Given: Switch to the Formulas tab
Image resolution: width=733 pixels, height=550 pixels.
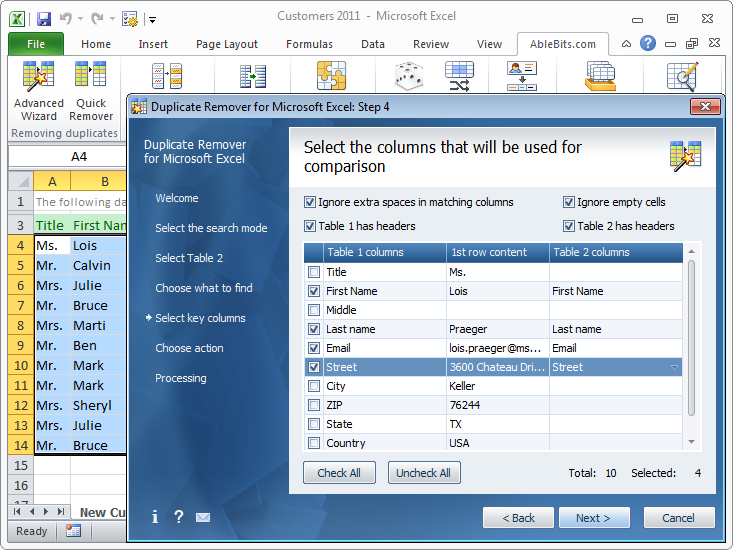Looking at the screenshot, I should tap(309, 44).
